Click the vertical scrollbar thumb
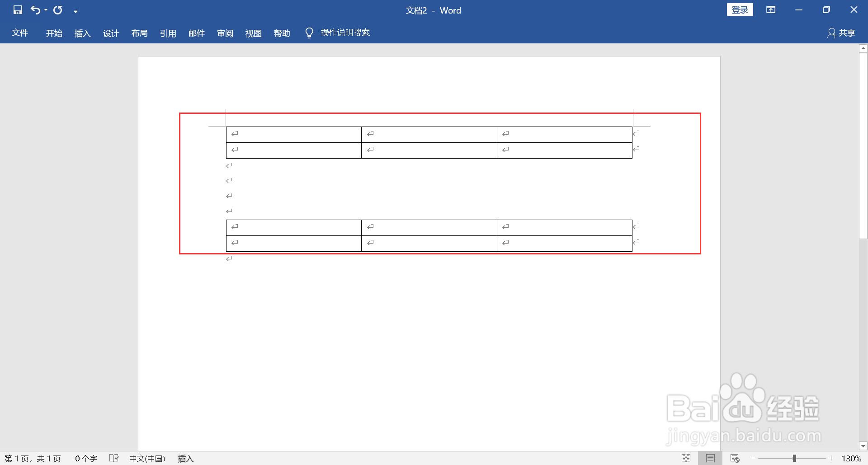Image resolution: width=868 pixels, height=465 pixels. point(863,146)
